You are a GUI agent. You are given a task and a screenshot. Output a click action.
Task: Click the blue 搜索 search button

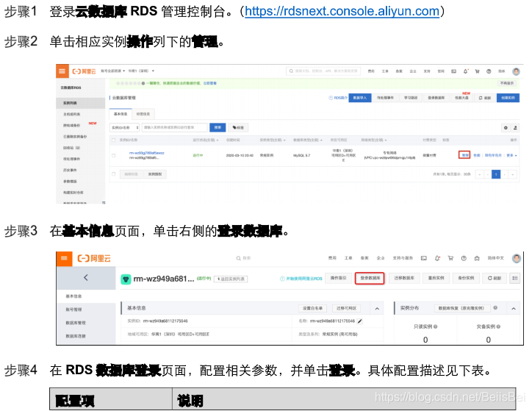tap(218, 128)
